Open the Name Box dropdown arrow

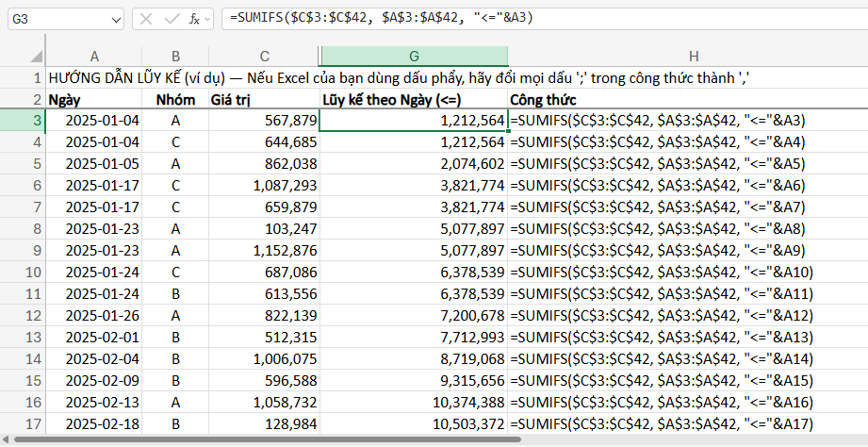(116, 20)
